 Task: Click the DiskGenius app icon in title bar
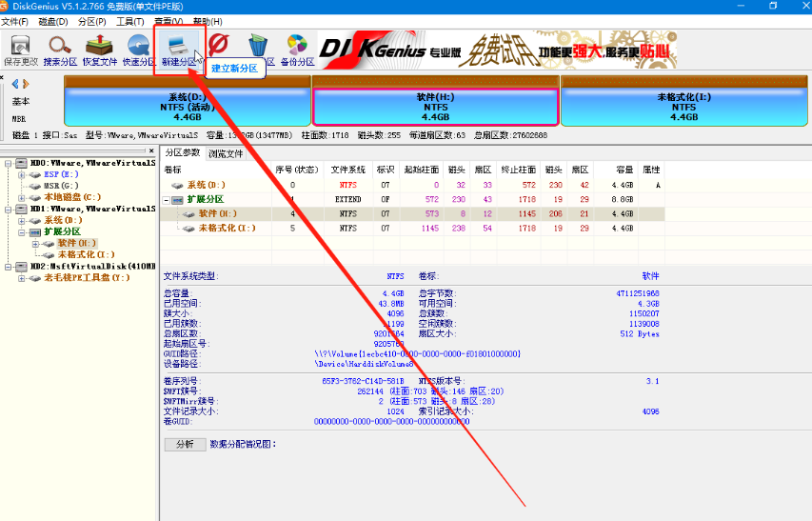pyautogui.click(x=4, y=7)
